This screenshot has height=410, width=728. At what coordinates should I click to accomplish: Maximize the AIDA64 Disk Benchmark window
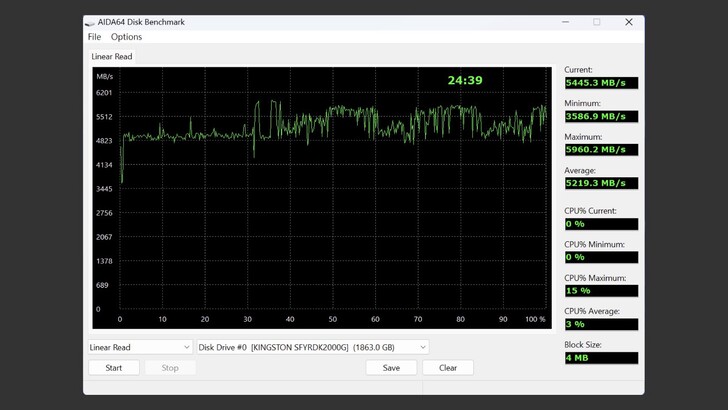point(596,22)
